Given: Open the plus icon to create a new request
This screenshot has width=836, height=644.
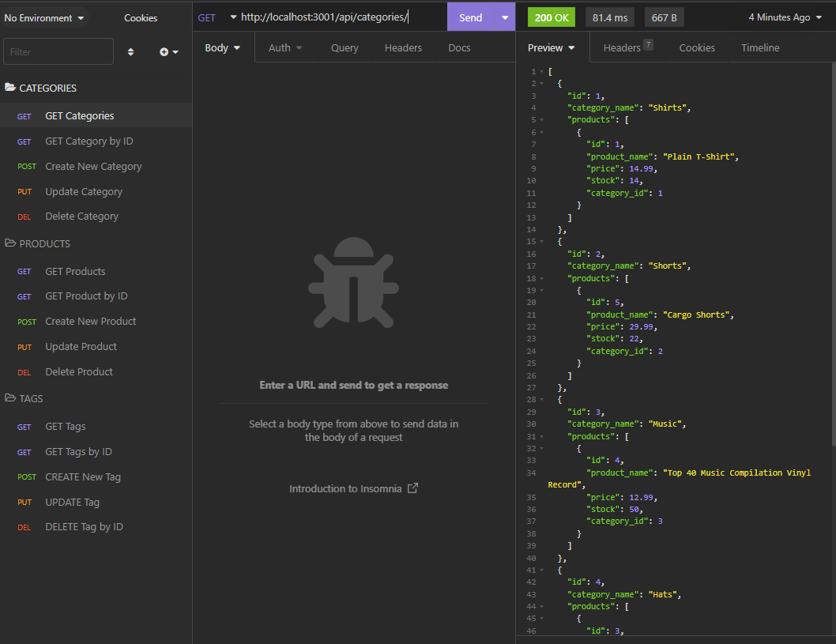Looking at the screenshot, I should 164,51.
